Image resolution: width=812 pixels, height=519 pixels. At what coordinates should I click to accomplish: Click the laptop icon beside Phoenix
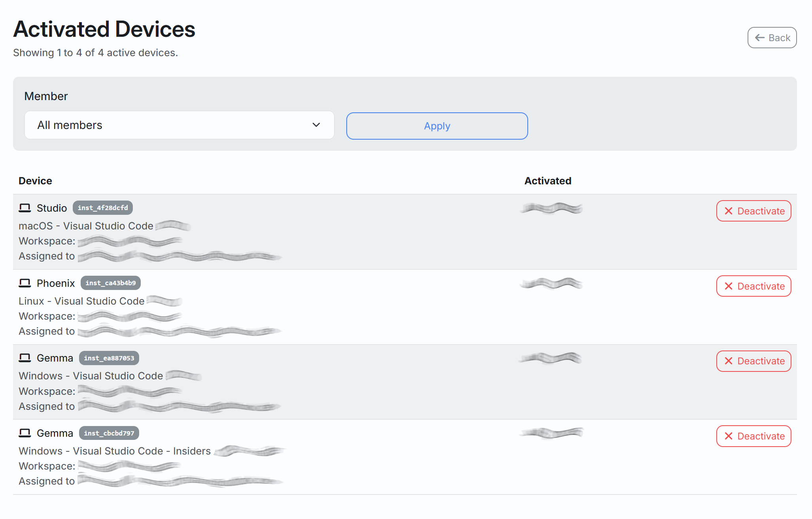(25, 283)
